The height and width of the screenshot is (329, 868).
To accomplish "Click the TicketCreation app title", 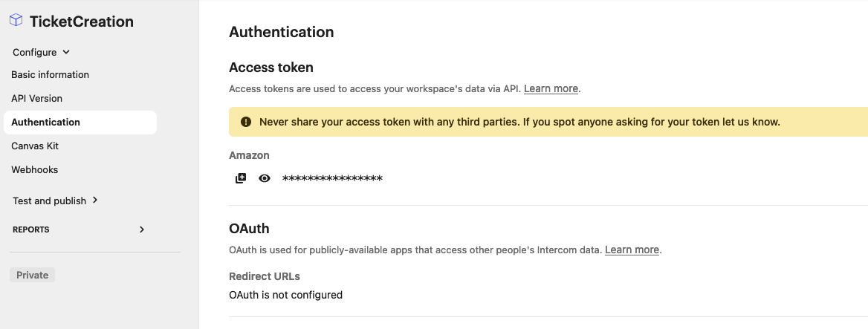I will pos(82,22).
